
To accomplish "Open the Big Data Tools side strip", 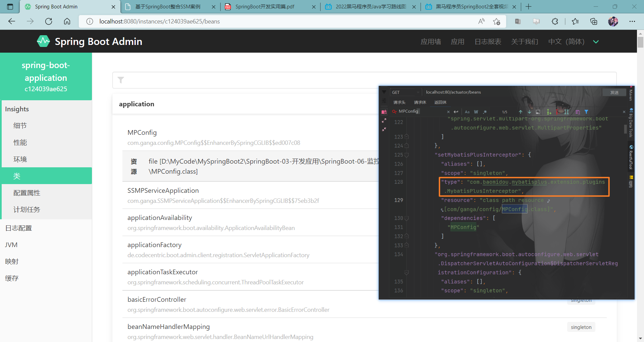I will [631, 123].
